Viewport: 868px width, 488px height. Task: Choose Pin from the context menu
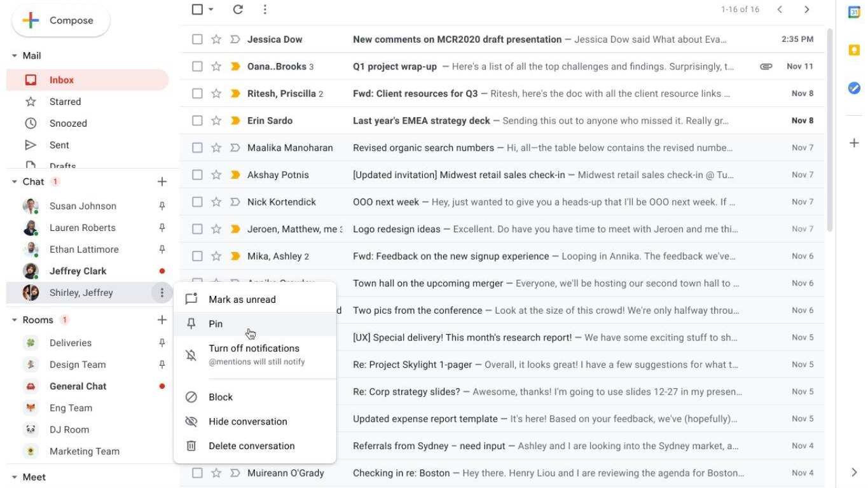point(216,324)
